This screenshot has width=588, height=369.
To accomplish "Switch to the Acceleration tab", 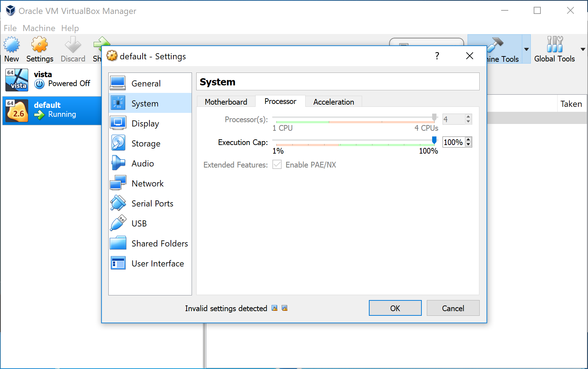I will [333, 102].
